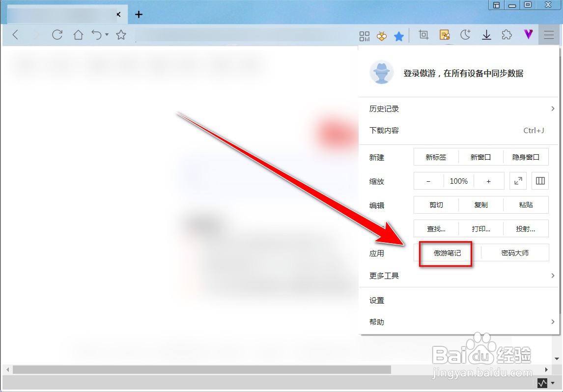This screenshot has width=563, height=392.
Task: Expand 历史记录 submenu
Action: click(x=459, y=109)
